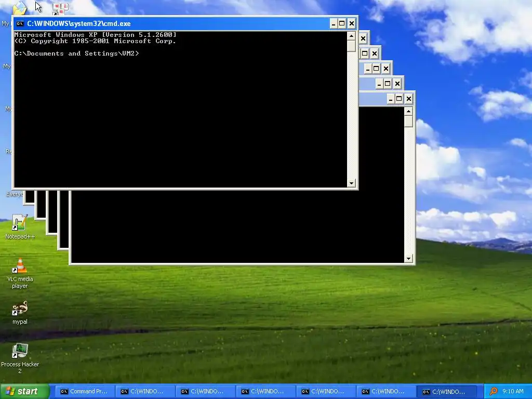Click the orange magnifier tray icon
This screenshot has height=399, width=532.
[x=494, y=391]
